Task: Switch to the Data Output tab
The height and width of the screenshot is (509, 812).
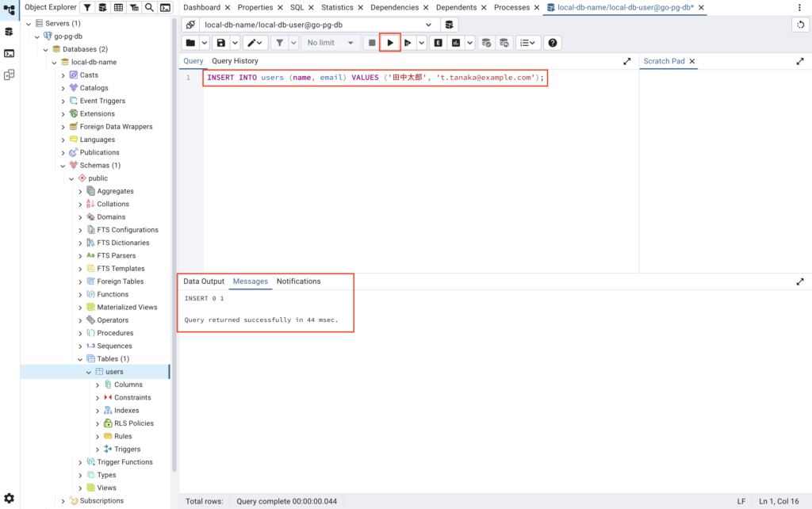Action: (x=204, y=281)
